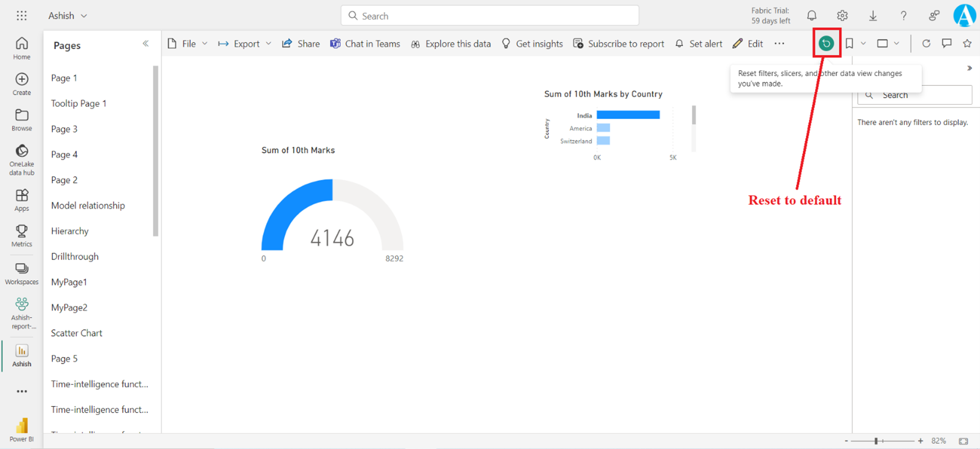Viewport: 980px width, 449px height.
Task: Click the Share button
Action: 301,44
